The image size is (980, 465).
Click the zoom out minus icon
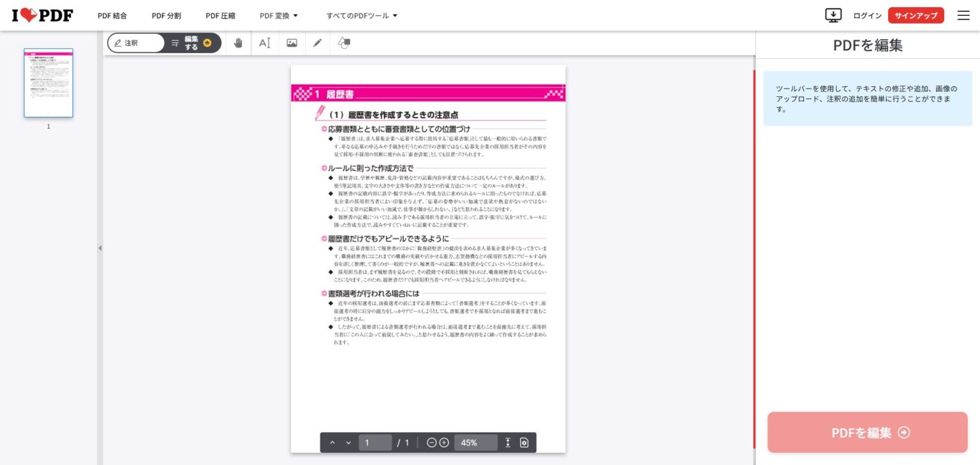pyautogui.click(x=431, y=443)
